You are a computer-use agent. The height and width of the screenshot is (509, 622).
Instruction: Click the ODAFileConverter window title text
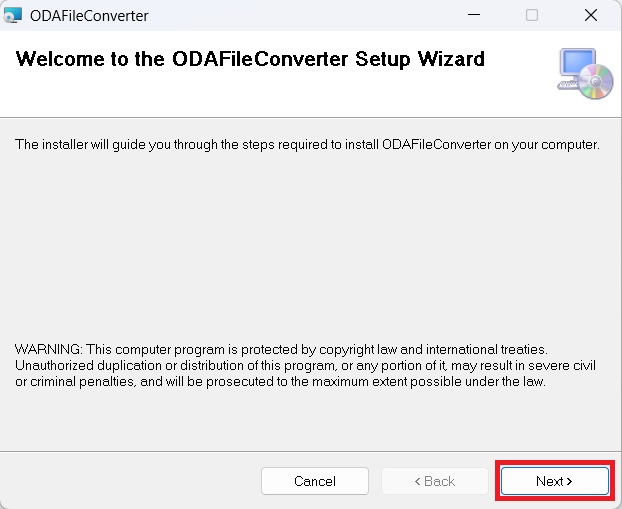pos(89,15)
